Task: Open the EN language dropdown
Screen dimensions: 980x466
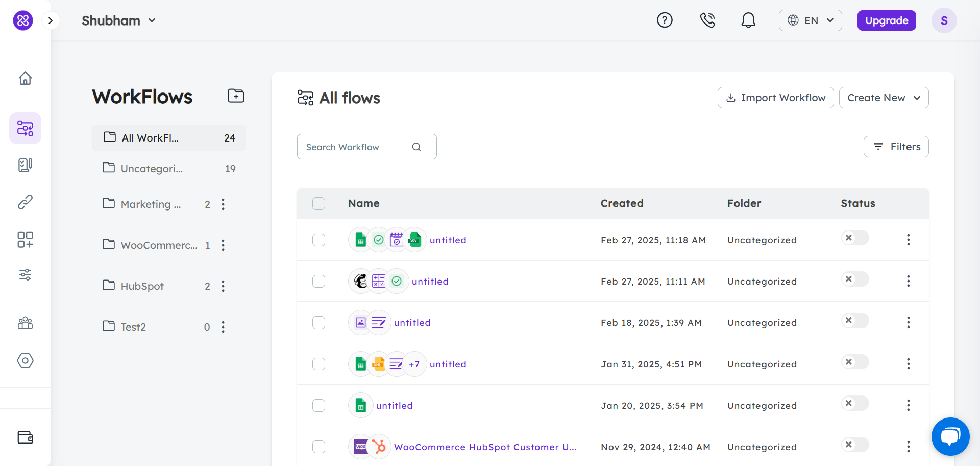Action: [811, 20]
